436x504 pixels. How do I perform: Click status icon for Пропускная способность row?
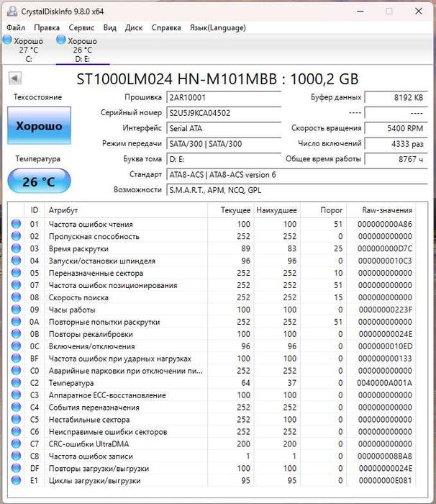point(16,236)
